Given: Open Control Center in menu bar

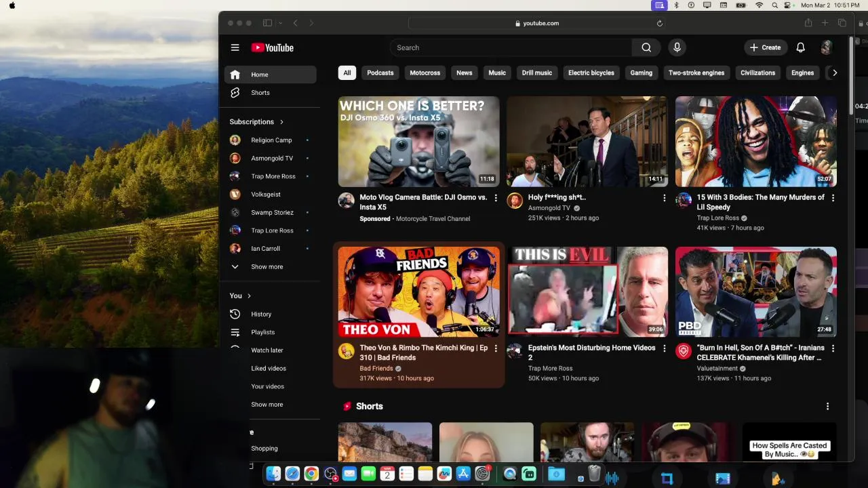Looking at the screenshot, I should click(788, 5).
